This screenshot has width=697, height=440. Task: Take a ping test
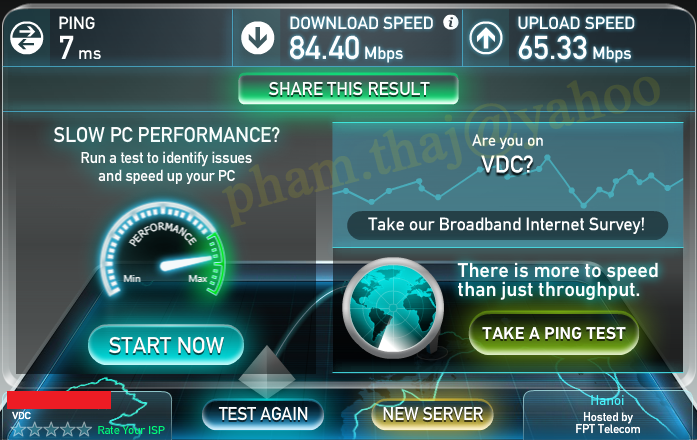pyautogui.click(x=554, y=333)
